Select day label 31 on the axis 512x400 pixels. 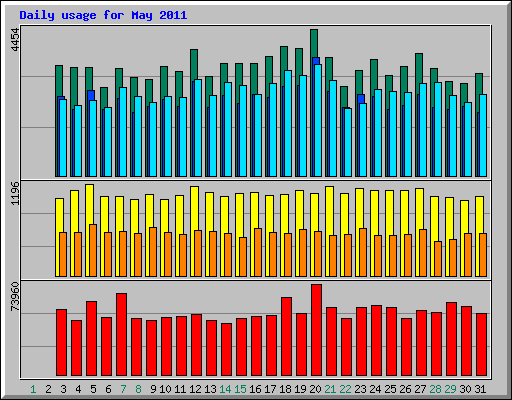click(480, 389)
